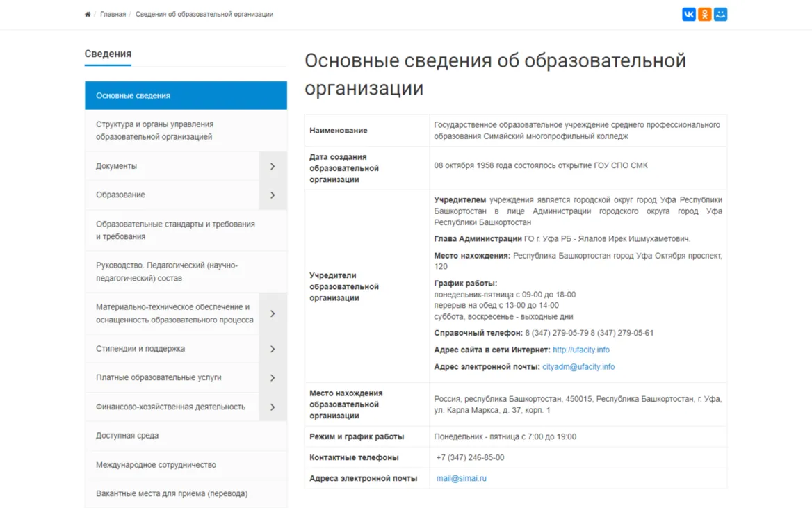Expand the Документы submenu chevron
This screenshot has width=812, height=508.
point(273,166)
